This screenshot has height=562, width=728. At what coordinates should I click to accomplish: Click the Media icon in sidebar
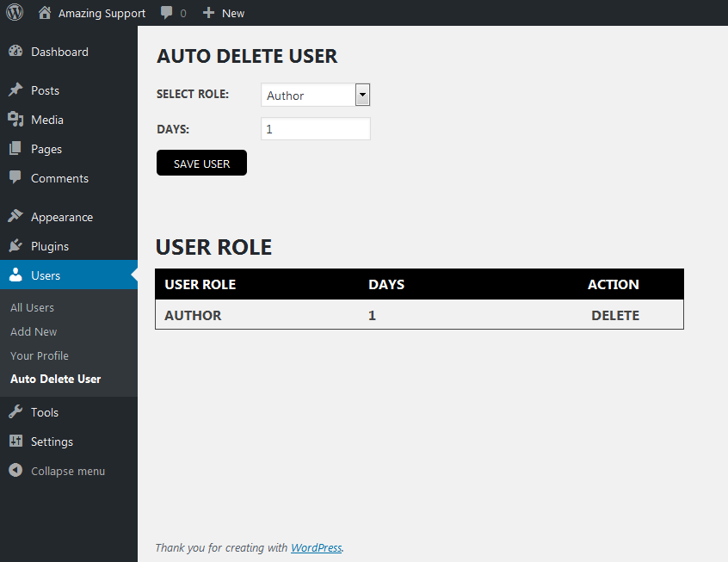point(15,120)
